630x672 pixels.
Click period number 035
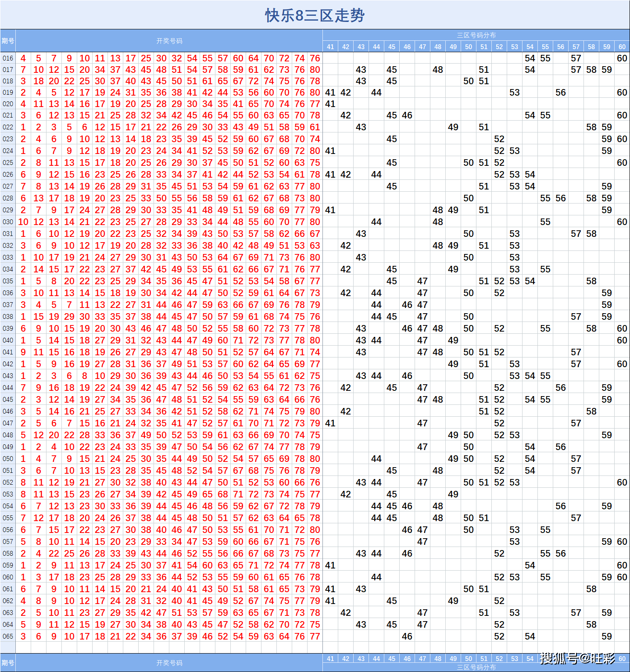(x=8, y=281)
